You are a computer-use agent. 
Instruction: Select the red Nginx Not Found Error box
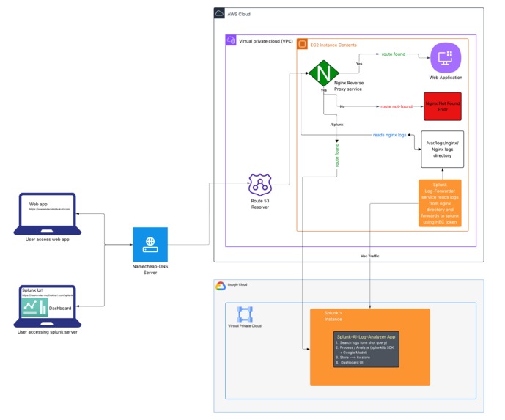(443, 106)
